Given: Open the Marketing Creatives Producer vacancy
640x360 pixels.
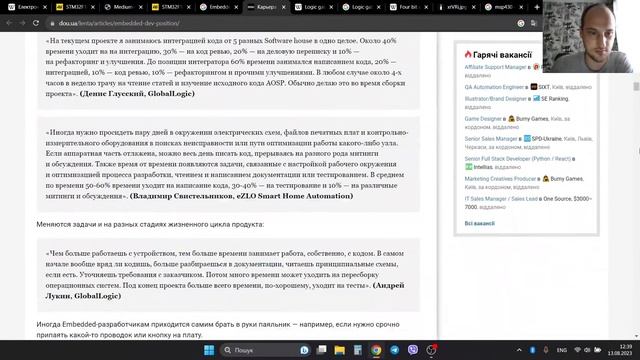Looking at the screenshot, I should (500, 179).
